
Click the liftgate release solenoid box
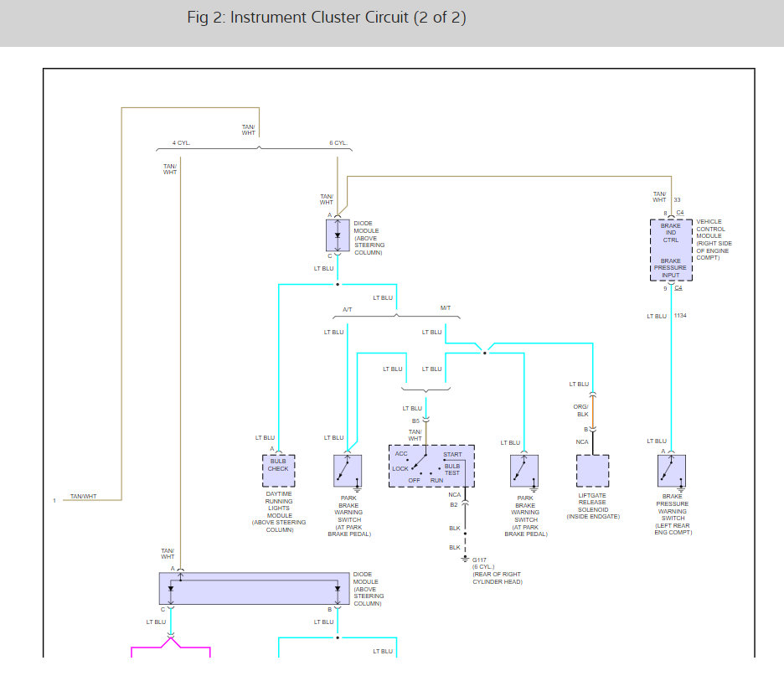click(592, 471)
